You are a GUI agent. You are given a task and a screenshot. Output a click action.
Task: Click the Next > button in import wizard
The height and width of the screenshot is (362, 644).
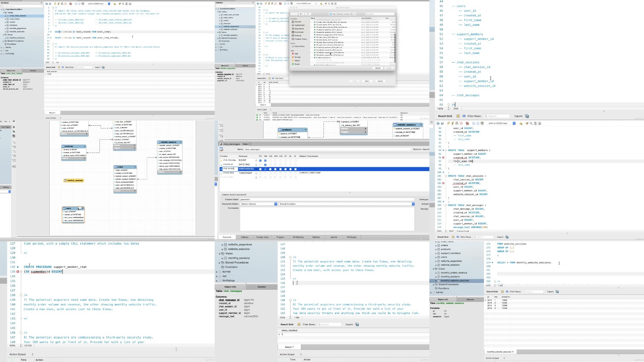click(x=367, y=81)
